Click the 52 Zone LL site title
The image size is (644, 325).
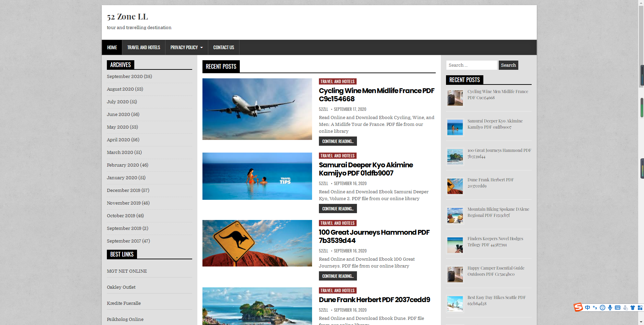coord(127,16)
